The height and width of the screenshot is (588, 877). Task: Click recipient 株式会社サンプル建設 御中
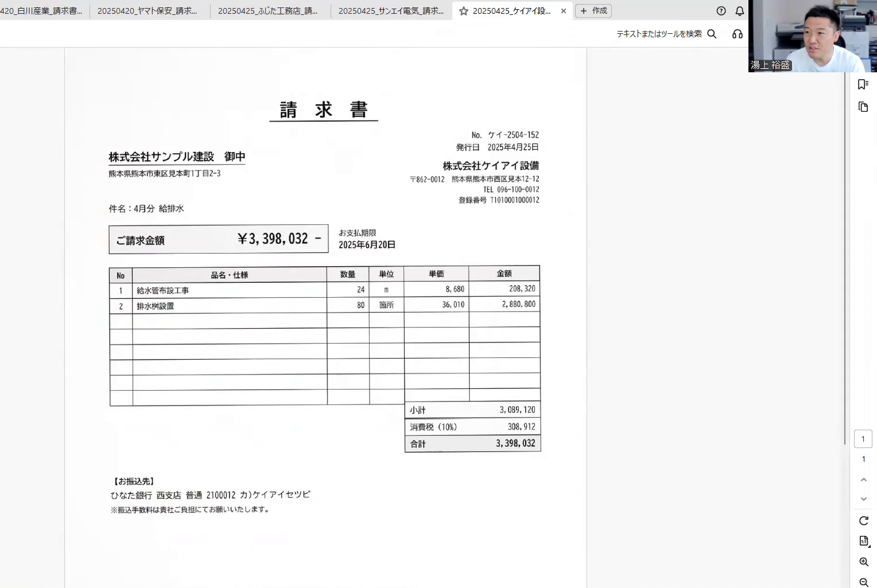coord(177,157)
